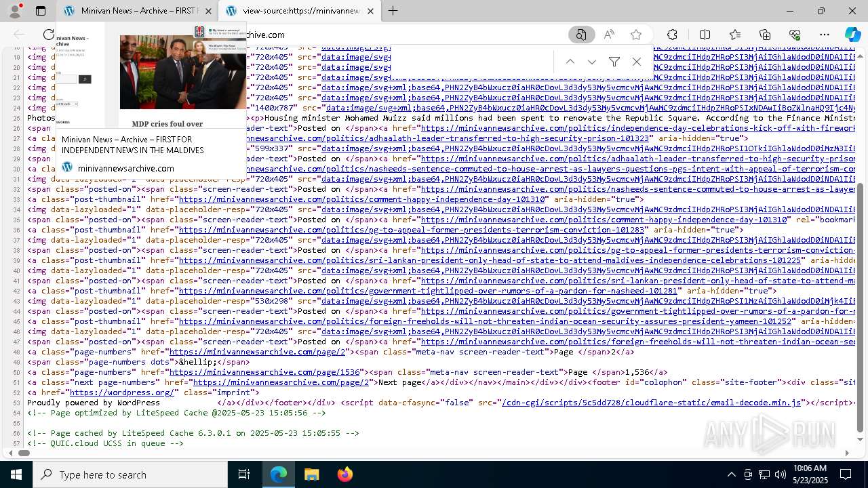
Task: Open government-tightlipped link on line 42
Action: [x=429, y=291]
